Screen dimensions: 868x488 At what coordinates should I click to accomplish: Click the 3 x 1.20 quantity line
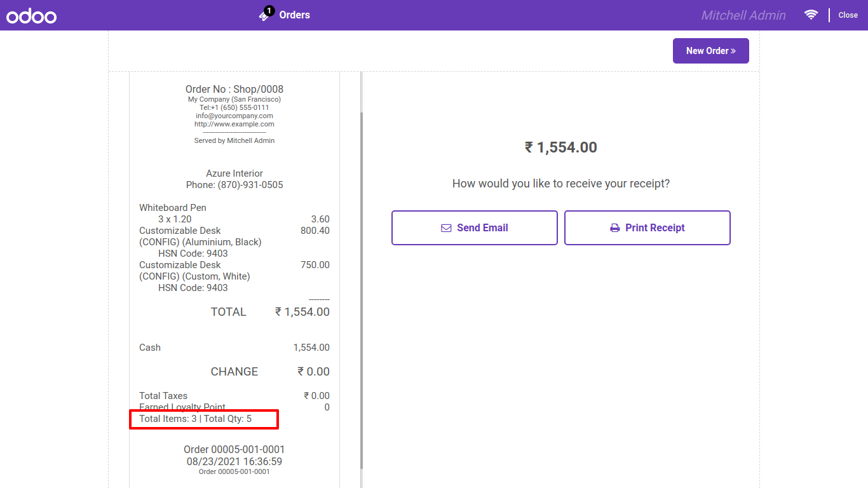tap(175, 219)
